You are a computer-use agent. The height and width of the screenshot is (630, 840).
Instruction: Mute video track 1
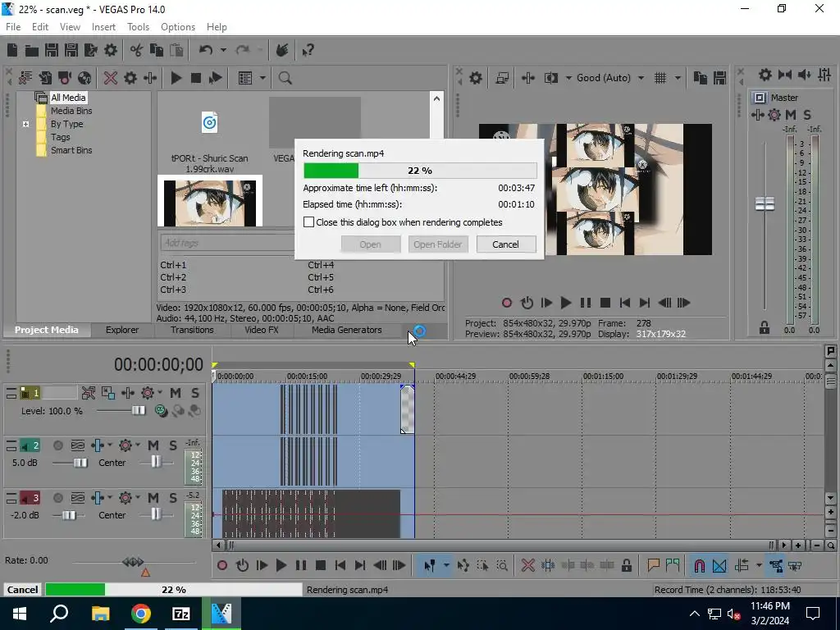coord(176,393)
